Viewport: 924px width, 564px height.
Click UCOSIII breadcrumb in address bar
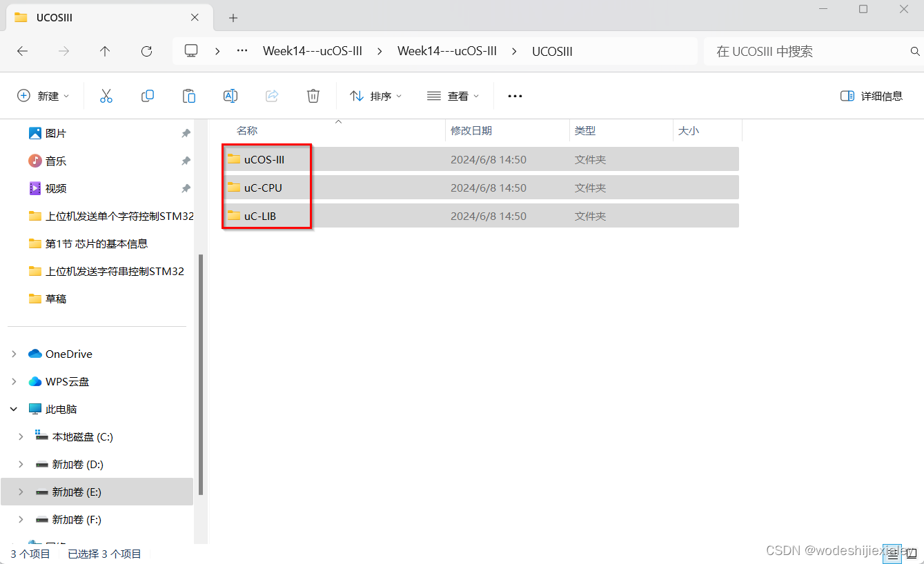click(x=552, y=51)
